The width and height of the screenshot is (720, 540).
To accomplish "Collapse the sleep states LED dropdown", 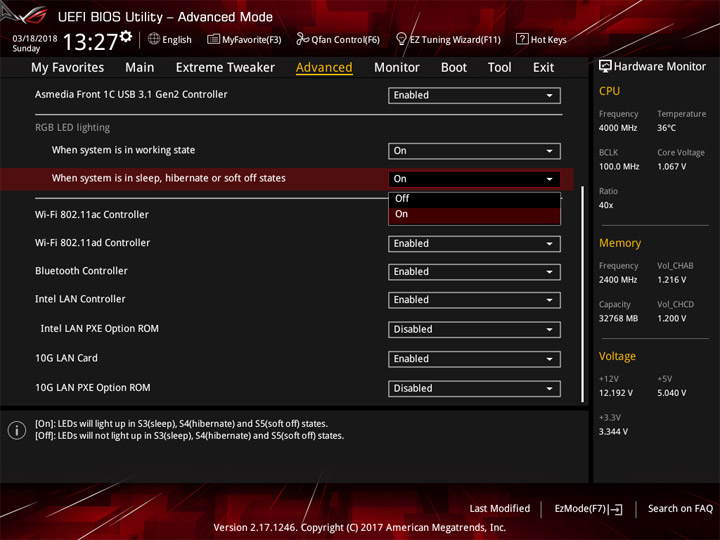I will [474, 179].
